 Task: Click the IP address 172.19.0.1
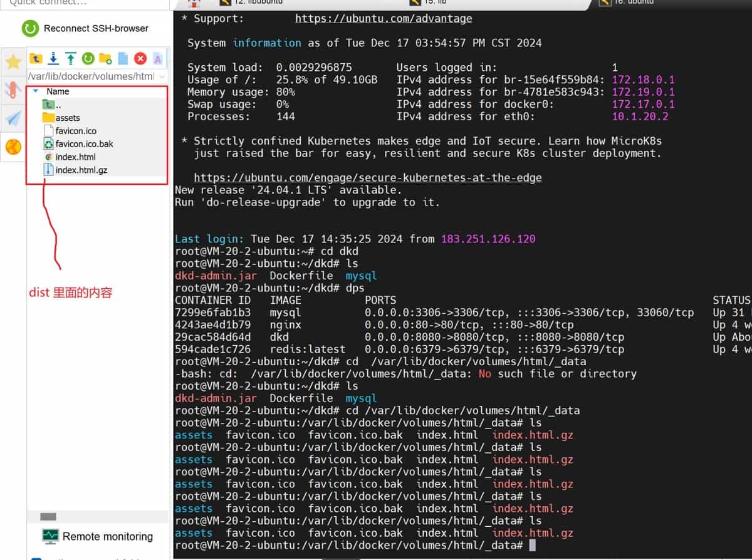point(643,92)
